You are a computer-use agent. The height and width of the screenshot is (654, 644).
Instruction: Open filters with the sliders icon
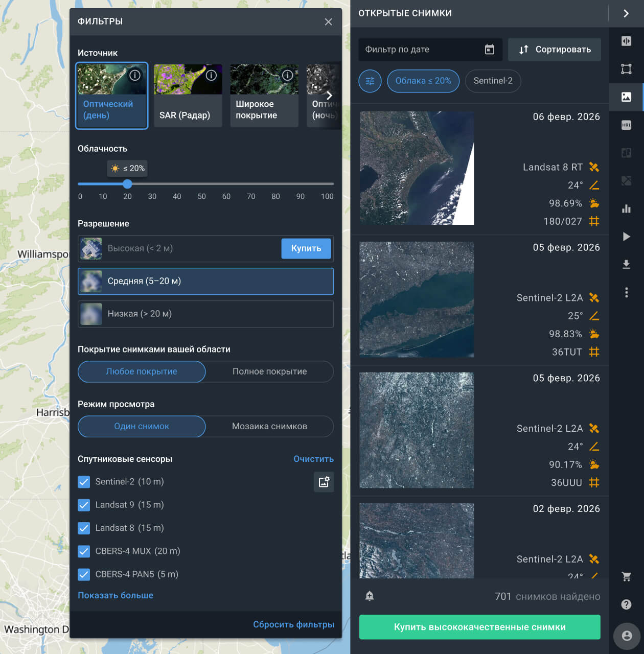click(x=370, y=81)
